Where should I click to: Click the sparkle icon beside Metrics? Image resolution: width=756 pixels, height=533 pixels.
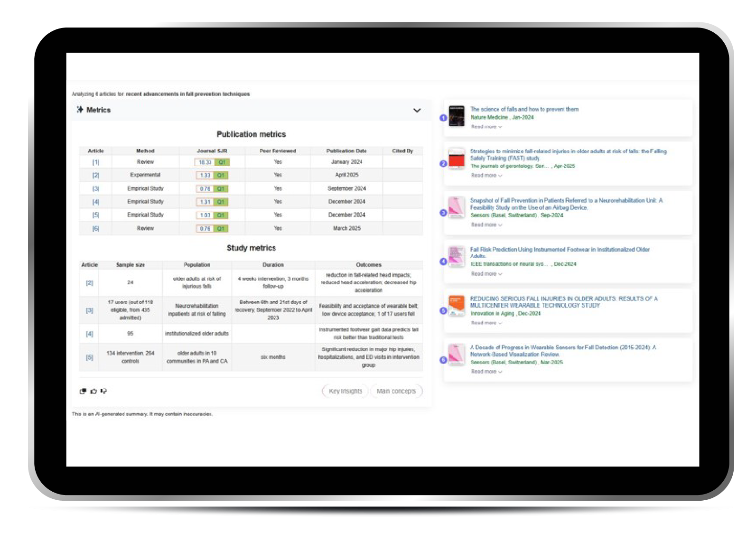(80, 110)
